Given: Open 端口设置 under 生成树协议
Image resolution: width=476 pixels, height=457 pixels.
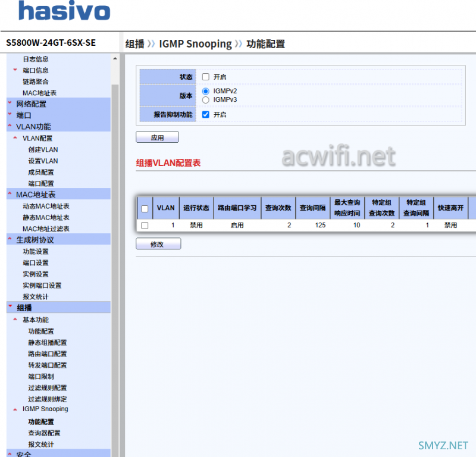Looking at the screenshot, I should point(36,262).
